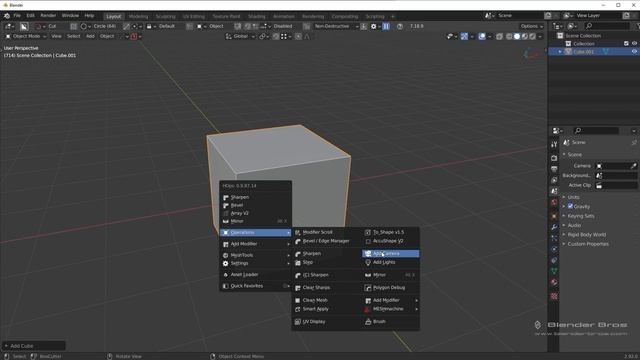Open the Render menu
640x360 pixels.
click(48, 16)
